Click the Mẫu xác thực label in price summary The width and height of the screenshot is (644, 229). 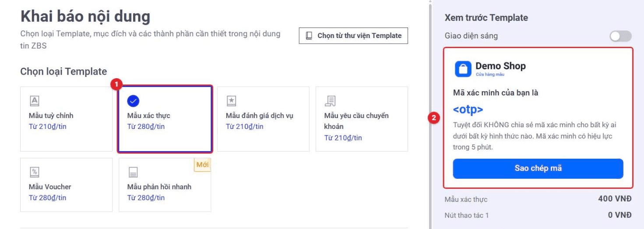(466, 199)
